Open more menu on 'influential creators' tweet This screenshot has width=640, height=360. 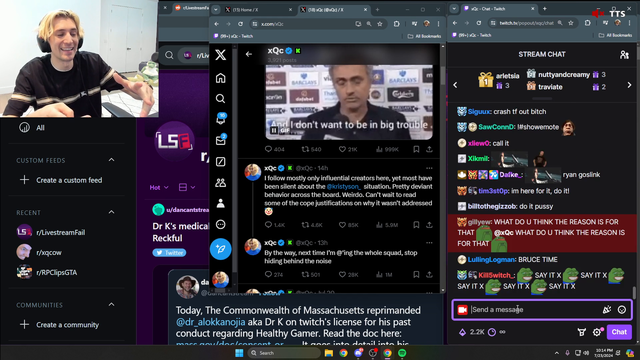[429, 168]
